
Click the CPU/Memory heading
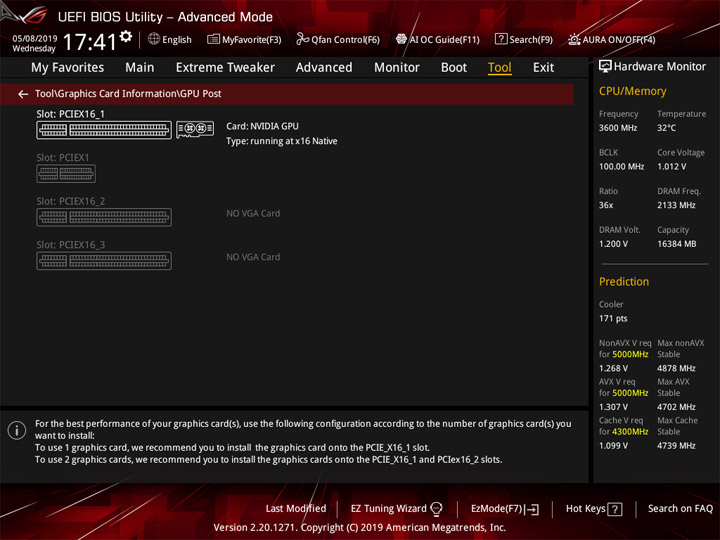632,91
